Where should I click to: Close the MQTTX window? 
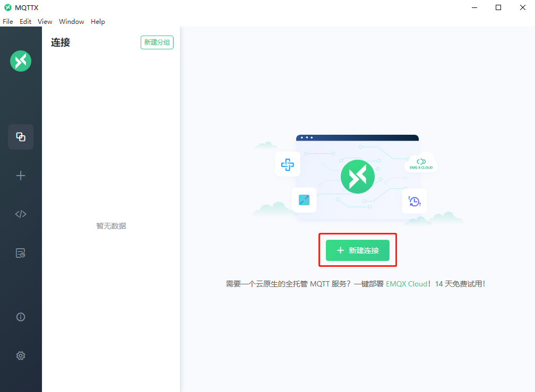tap(522, 7)
